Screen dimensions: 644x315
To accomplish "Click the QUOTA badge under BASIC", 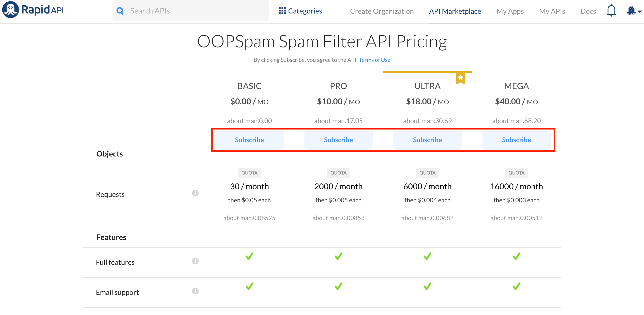I will [249, 173].
